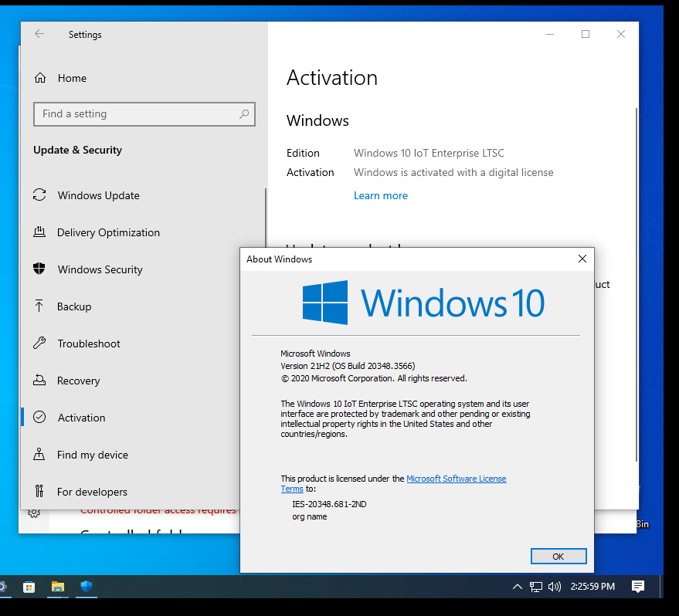This screenshot has height=616, width=679.
Task: Click the Delivery Optimization icon
Action: click(39, 232)
